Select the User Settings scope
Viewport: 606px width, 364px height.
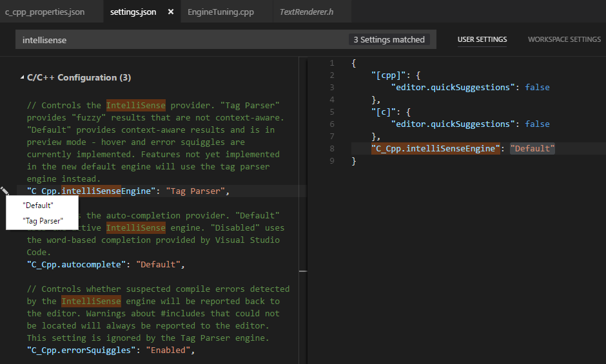(x=482, y=39)
